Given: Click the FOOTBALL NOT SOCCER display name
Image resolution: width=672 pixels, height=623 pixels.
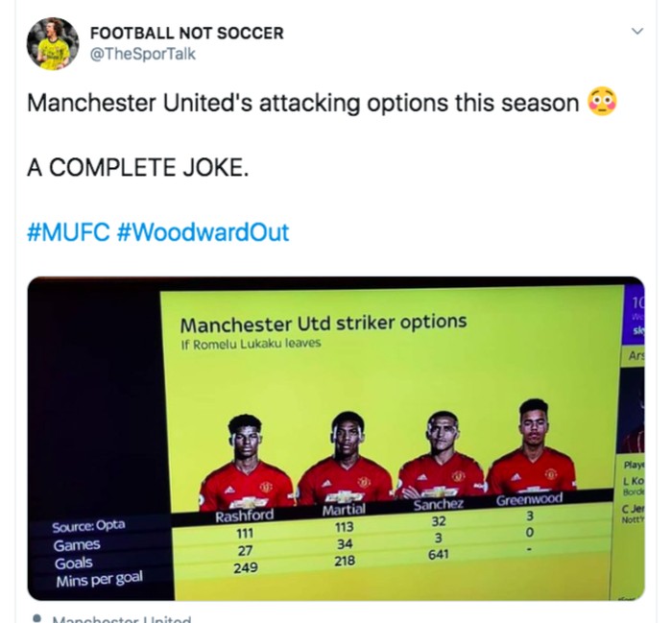Looking at the screenshot, I should click(187, 33).
